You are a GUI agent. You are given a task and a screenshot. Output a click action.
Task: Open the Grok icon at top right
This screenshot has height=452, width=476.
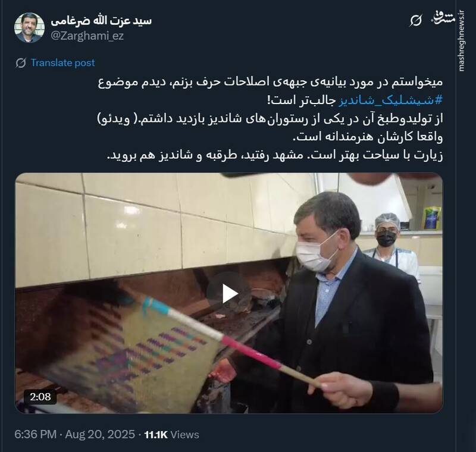tap(415, 21)
